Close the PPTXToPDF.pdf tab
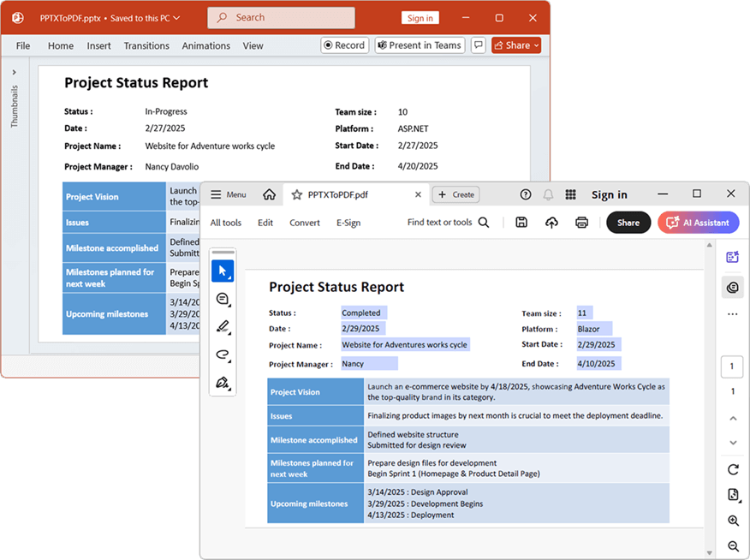The height and width of the screenshot is (560, 750). click(x=418, y=194)
